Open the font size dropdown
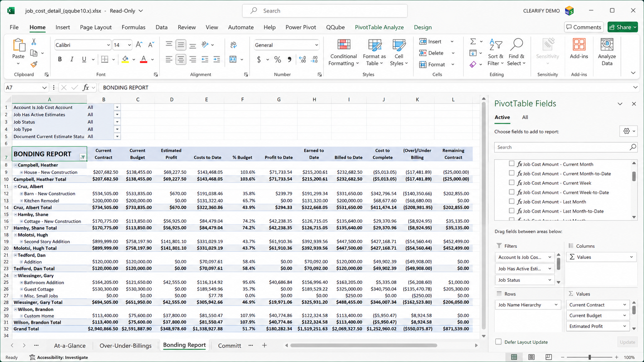This screenshot has height=362, width=644. coord(129,45)
